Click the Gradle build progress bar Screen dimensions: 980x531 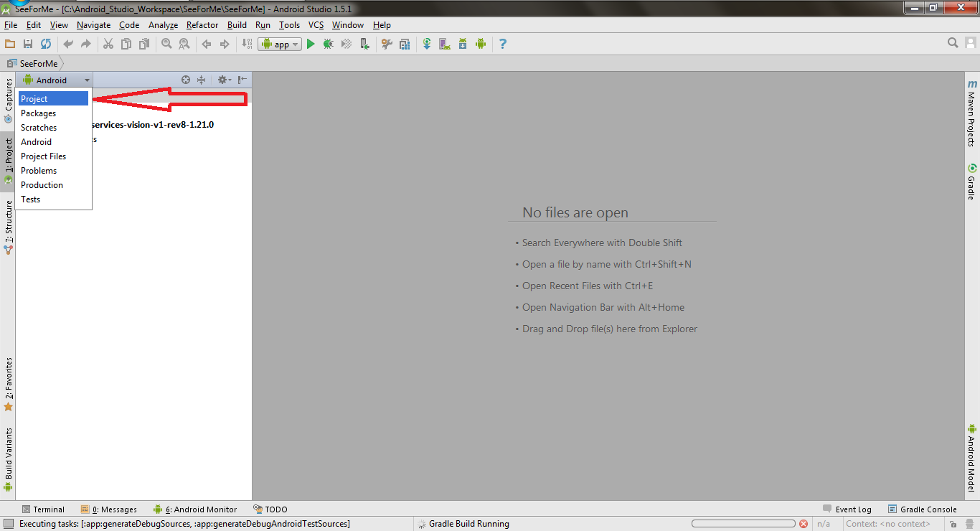[x=743, y=524]
